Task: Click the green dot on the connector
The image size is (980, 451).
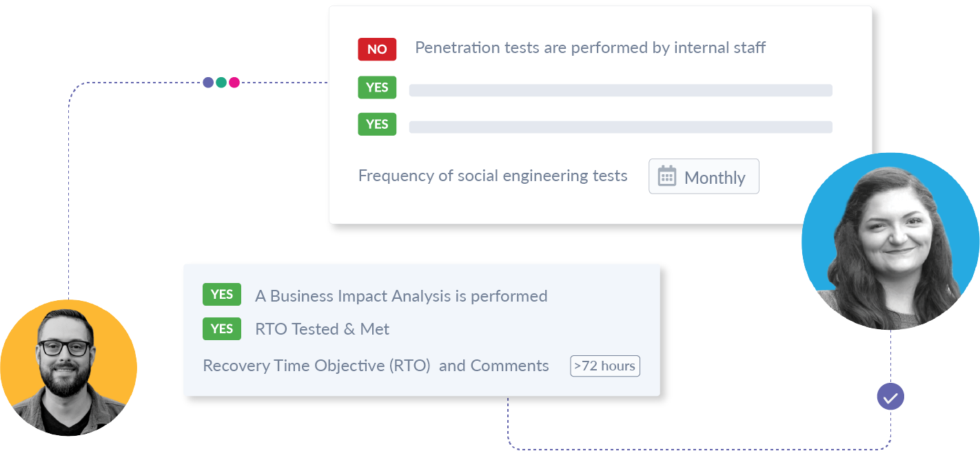Action: (221, 83)
